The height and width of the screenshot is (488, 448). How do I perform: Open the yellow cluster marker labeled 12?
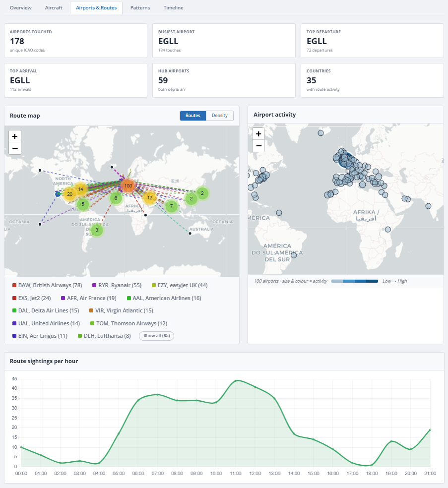(x=150, y=197)
